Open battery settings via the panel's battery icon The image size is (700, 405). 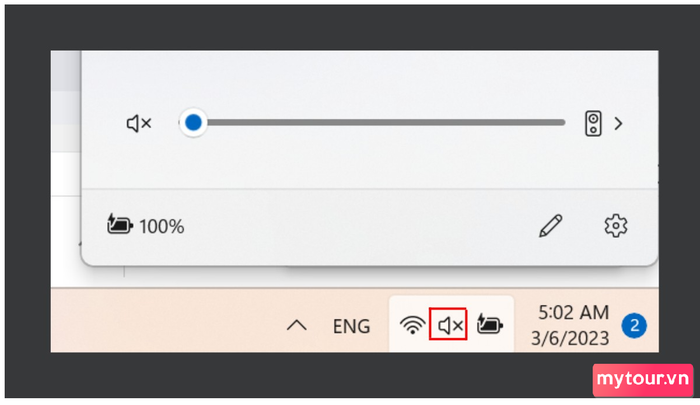pyautogui.click(x=119, y=225)
